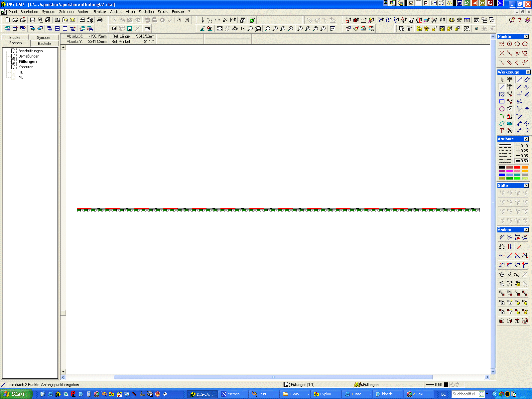
Task: Click the red 3D cube icon in toolbar
Action: [x=356, y=20]
